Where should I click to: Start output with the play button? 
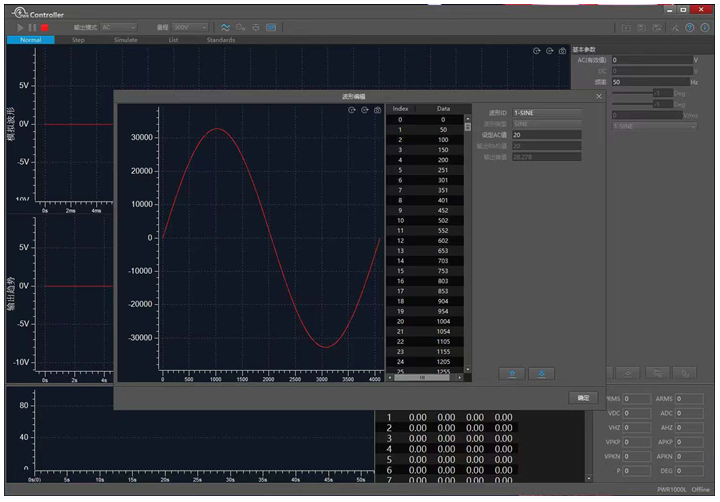(x=20, y=28)
